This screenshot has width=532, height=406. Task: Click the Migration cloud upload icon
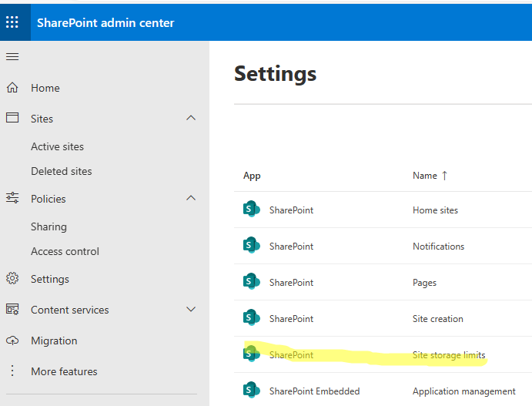[x=12, y=341]
